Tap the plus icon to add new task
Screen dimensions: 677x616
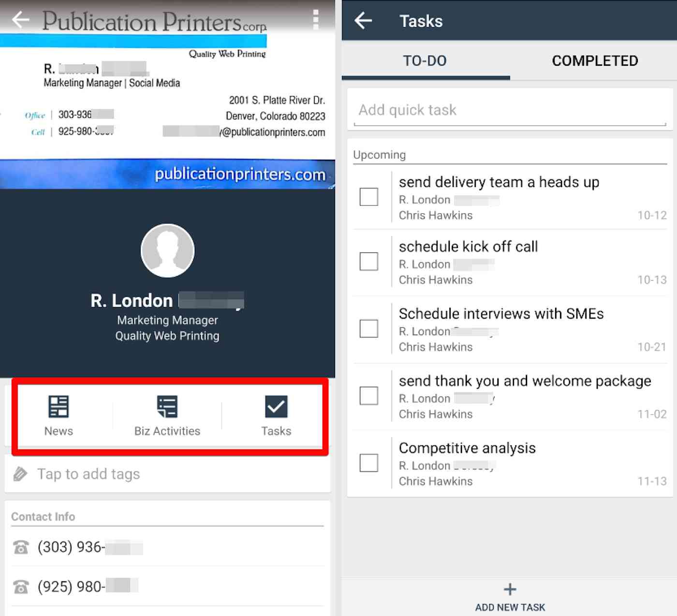point(510,589)
